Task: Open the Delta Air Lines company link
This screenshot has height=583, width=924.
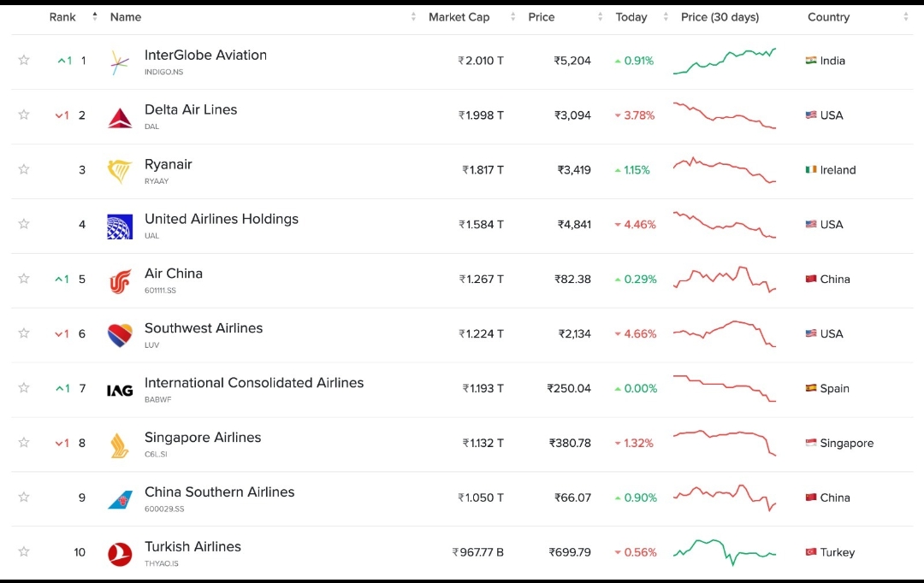Action: point(191,109)
